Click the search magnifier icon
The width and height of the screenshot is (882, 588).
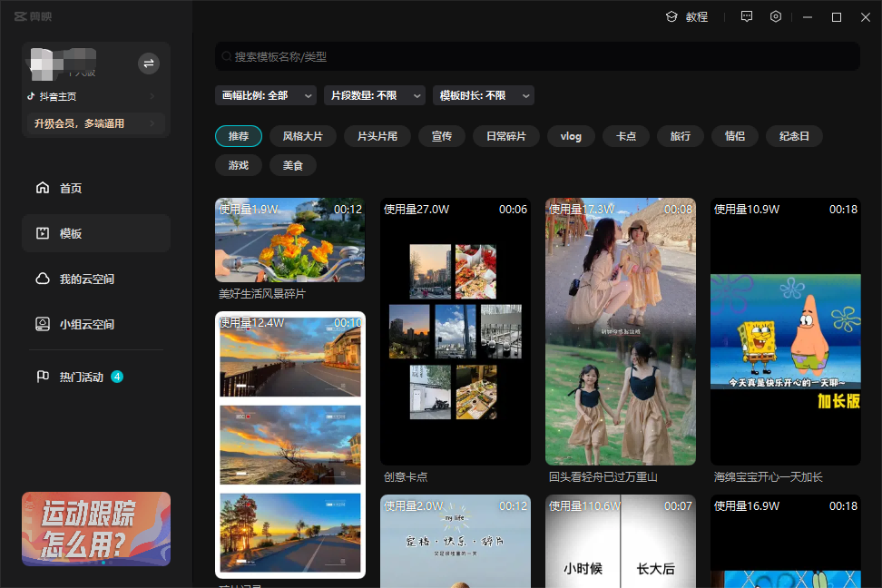click(227, 56)
